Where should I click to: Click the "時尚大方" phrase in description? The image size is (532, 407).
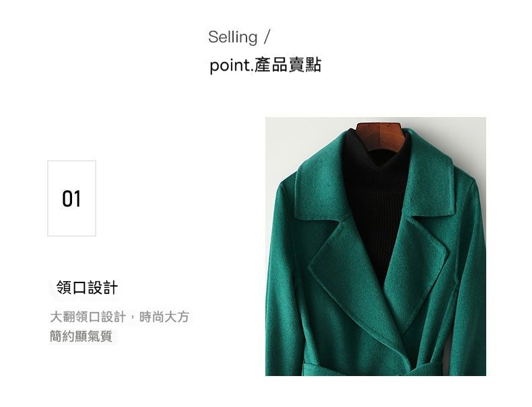(164, 317)
